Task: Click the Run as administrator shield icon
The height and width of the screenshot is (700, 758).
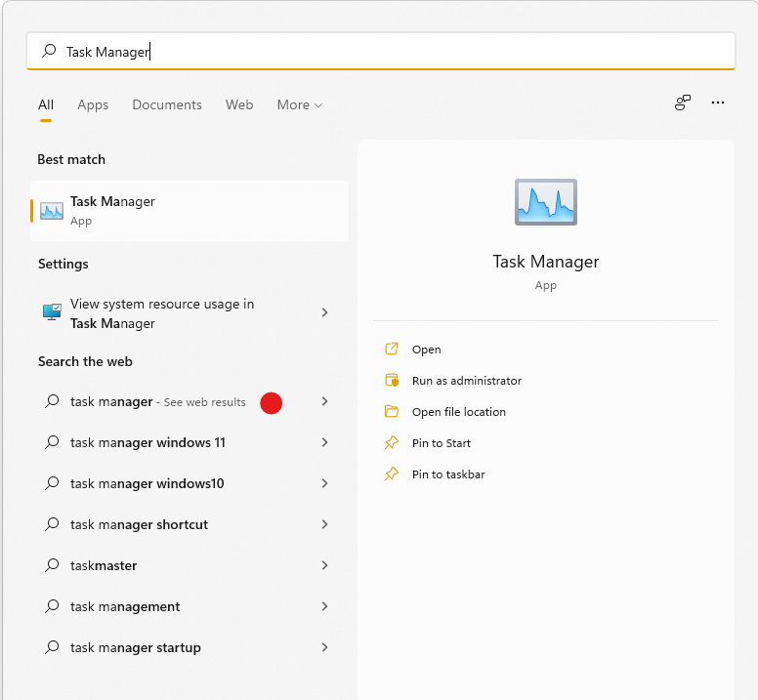Action: [392, 381]
